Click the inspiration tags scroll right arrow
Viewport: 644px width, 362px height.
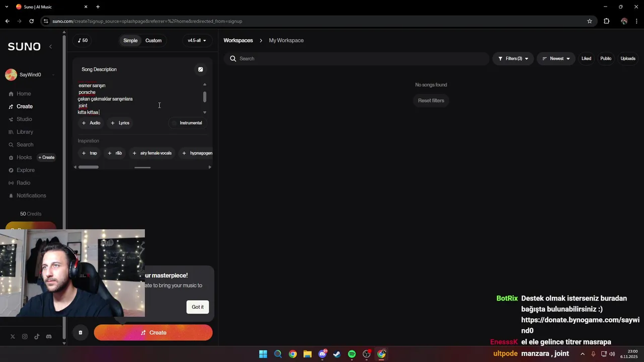(x=210, y=167)
